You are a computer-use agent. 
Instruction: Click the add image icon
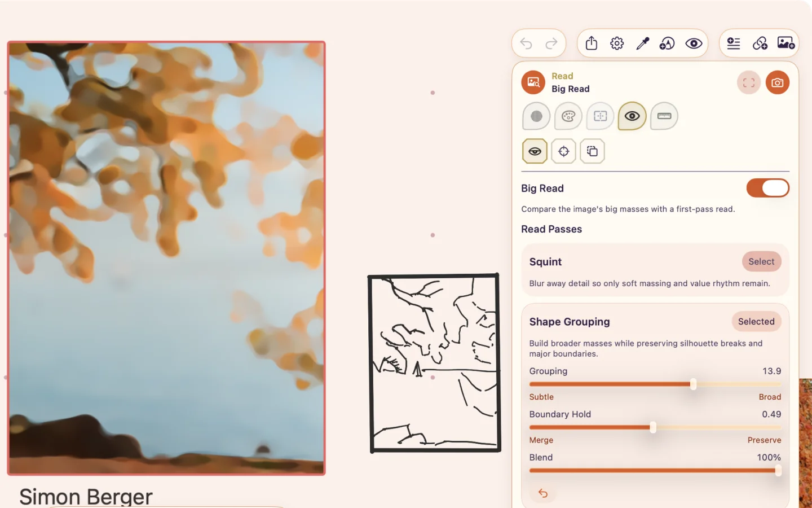click(x=786, y=43)
